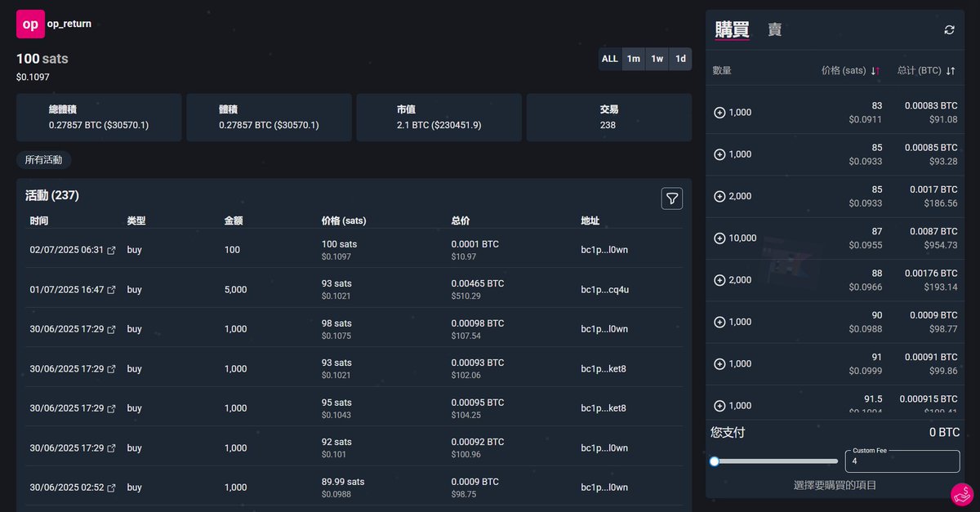
Task: Click the 活動 (237) heading
Action: (52, 196)
